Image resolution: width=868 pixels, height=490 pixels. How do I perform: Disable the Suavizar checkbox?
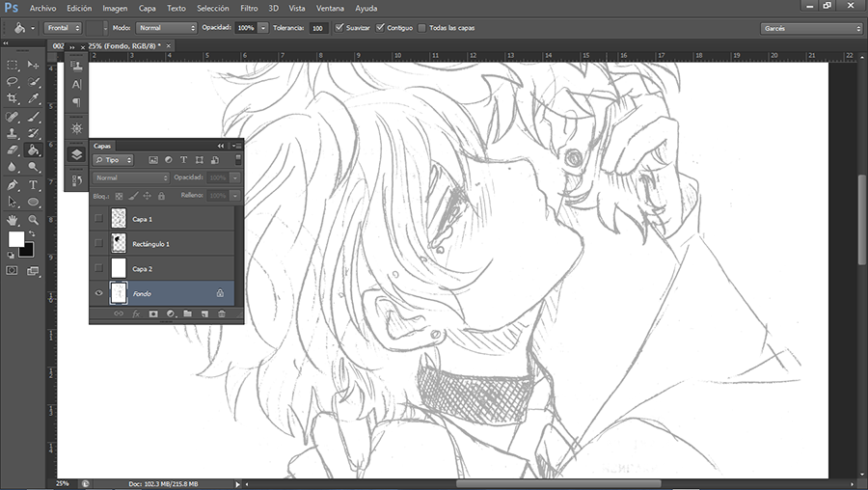tap(339, 28)
